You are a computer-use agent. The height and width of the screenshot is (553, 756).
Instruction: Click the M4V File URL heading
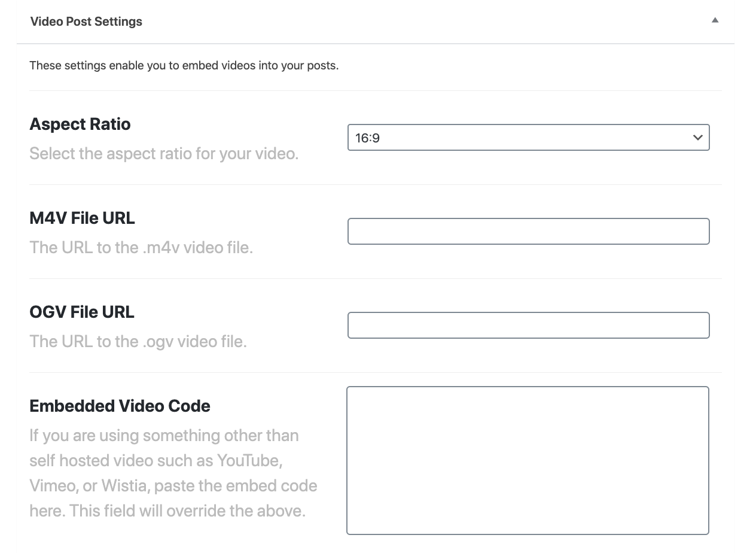[x=82, y=218]
